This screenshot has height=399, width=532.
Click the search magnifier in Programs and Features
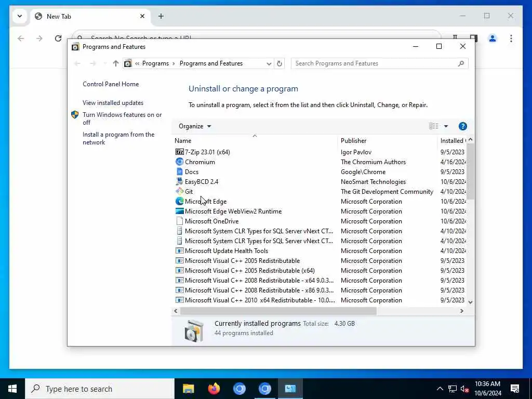pos(461,63)
